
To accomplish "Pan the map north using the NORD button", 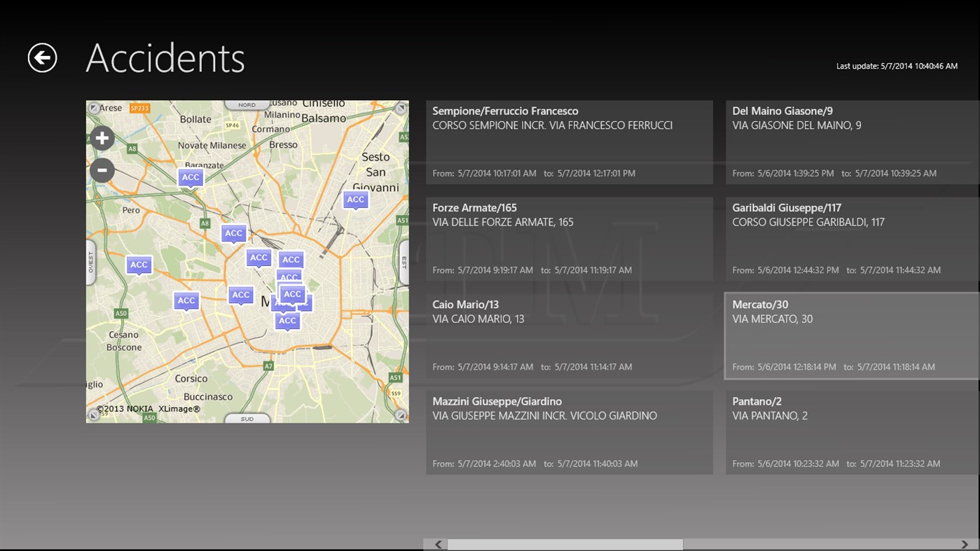I will 247,104.
